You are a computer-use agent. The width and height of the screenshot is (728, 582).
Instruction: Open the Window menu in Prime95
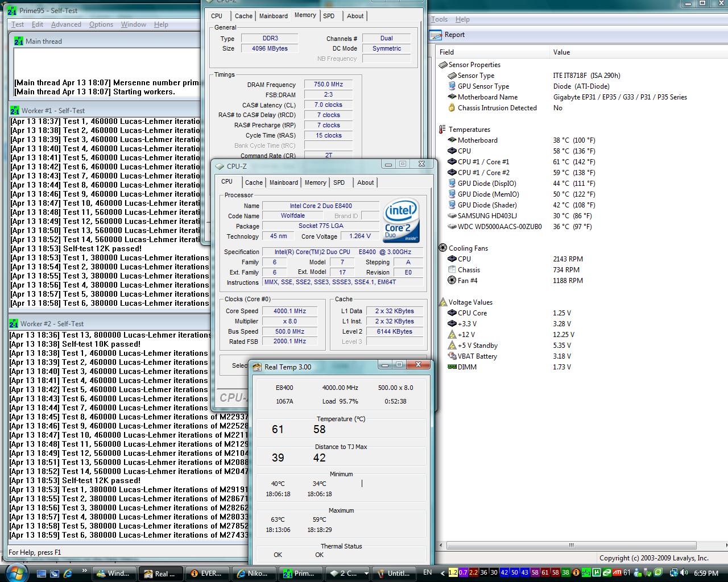(x=134, y=24)
